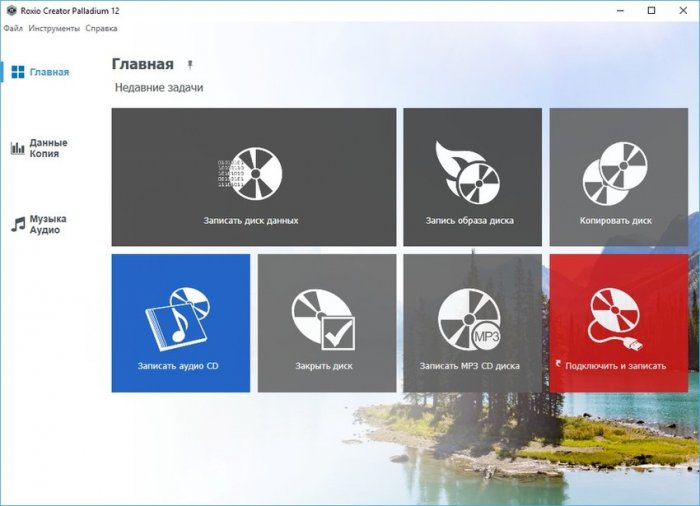Image resolution: width=700 pixels, height=506 pixels.
Task: Select the Главная sidebar tab
Action: pos(40,72)
